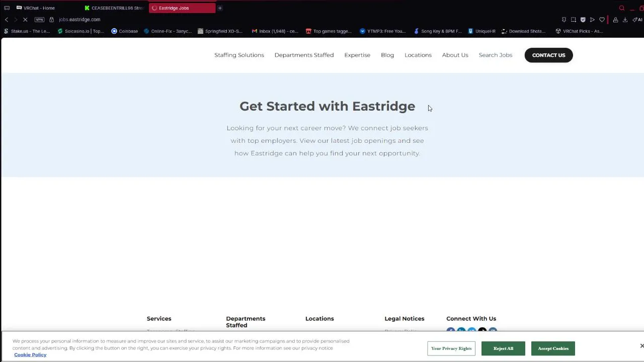Open the AI assistant toolbar icon
Viewport: 644px width, 362px height.
point(637,20)
